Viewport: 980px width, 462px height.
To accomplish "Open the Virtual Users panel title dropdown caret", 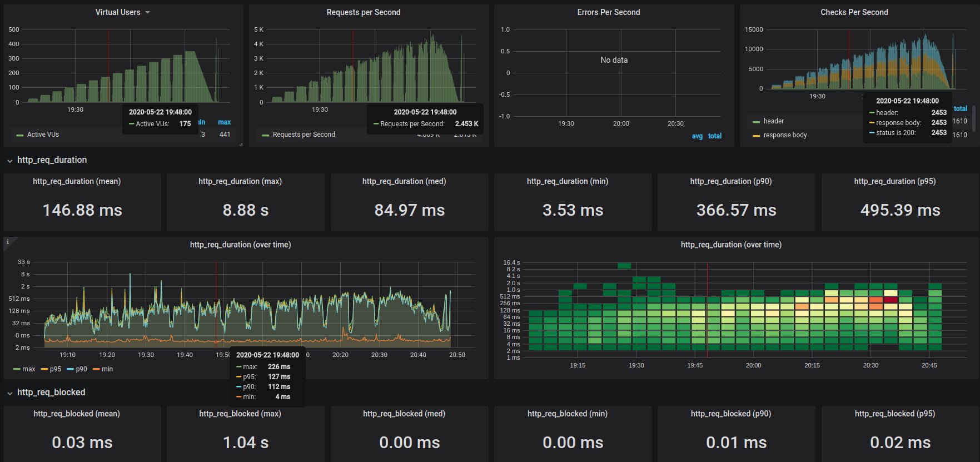I will 147,12.
